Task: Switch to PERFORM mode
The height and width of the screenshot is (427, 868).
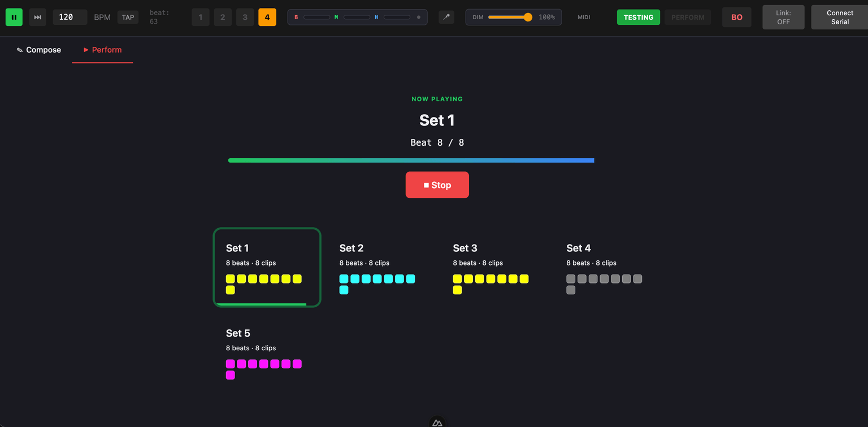Action: (687, 17)
